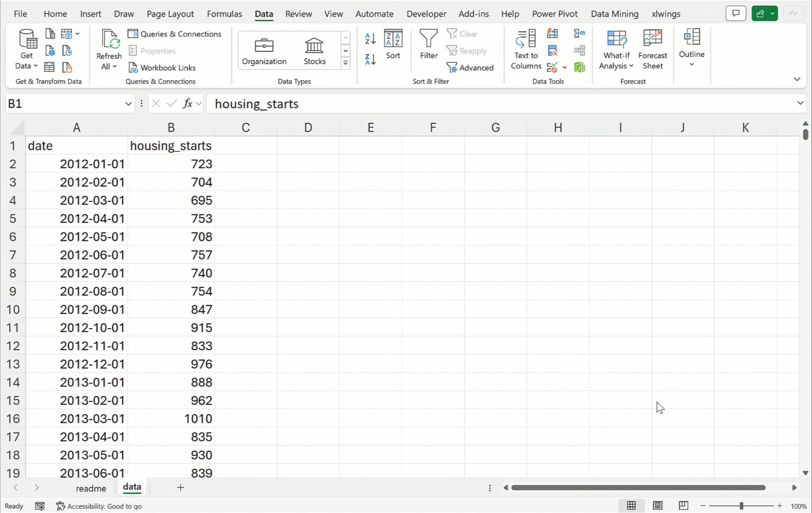
Task: Click the Accessibility checker status icon
Action: point(61,506)
